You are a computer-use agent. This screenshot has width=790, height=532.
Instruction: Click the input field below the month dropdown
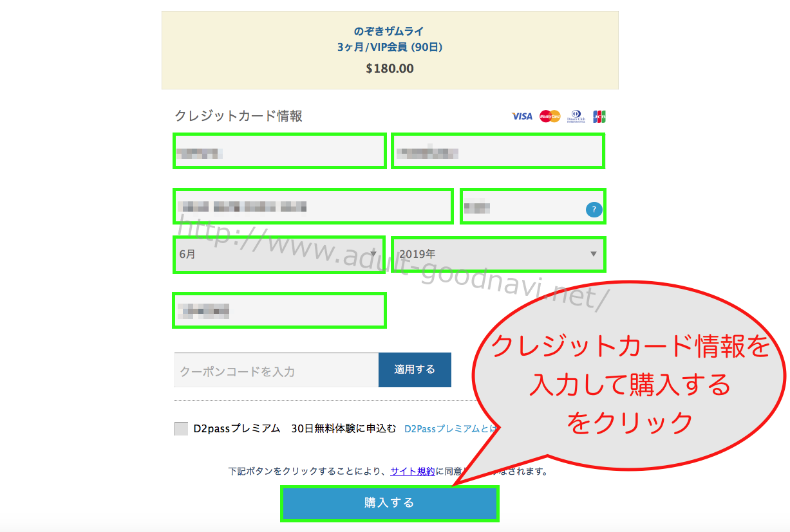click(279, 311)
